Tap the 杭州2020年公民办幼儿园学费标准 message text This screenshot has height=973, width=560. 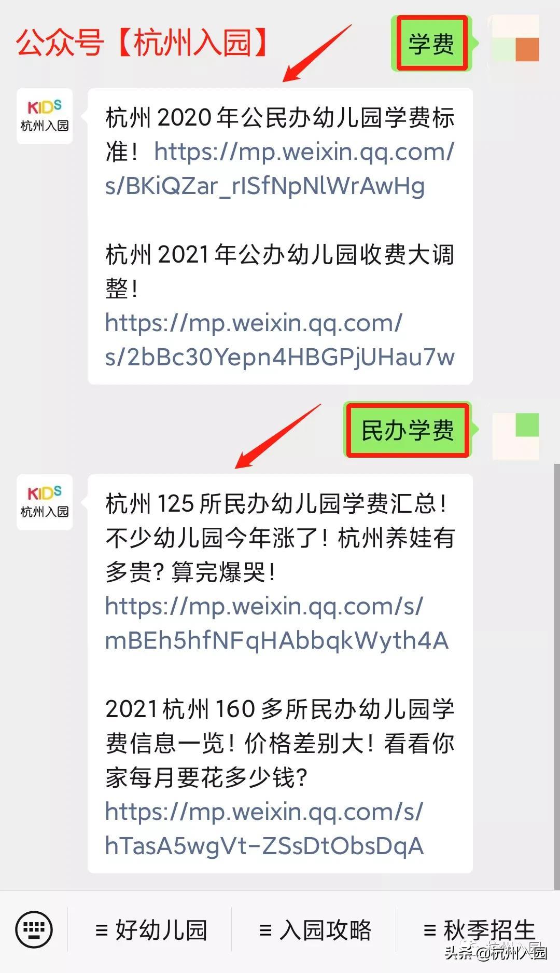click(x=280, y=134)
